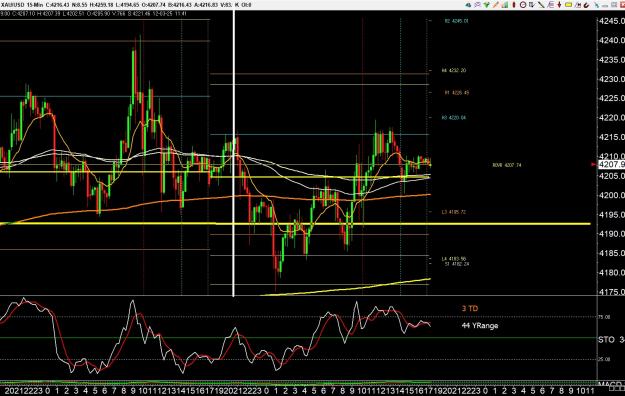Click the purple envelope toolbar icon
The width and height of the screenshot is (625, 396).
coord(478,5)
